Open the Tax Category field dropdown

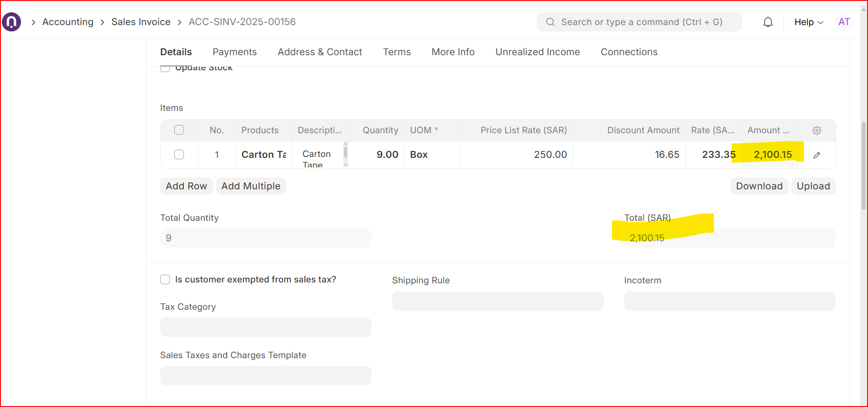[x=266, y=327]
